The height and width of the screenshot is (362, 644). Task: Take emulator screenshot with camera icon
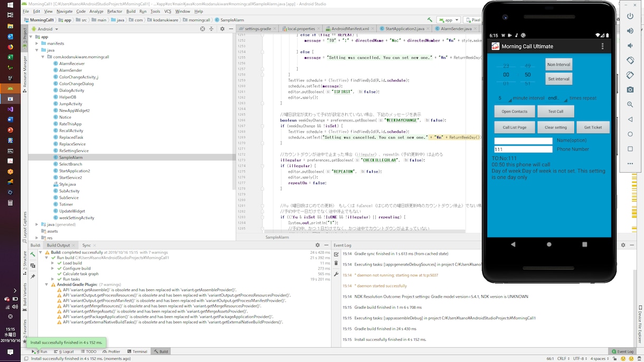[x=630, y=90]
